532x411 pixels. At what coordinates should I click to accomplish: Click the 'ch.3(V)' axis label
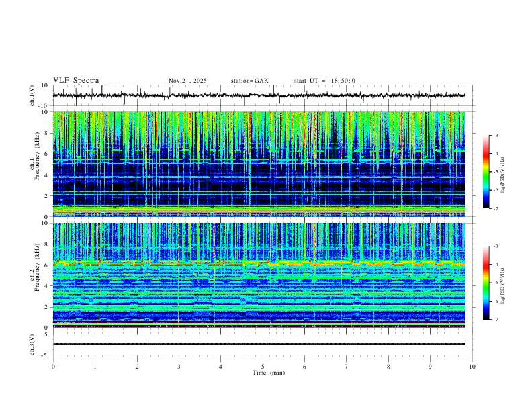click(x=32, y=345)
